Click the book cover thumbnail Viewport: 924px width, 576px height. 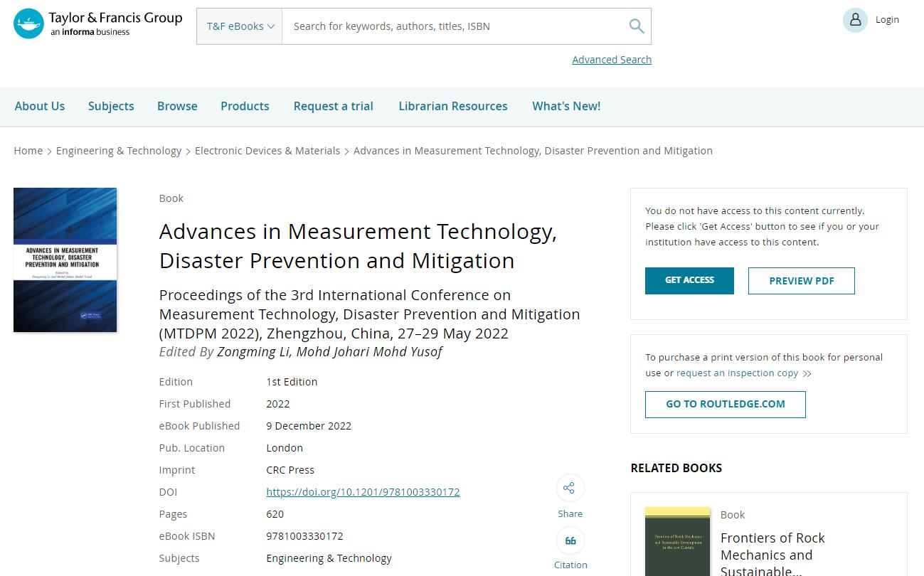pyautogui.click(x=65, y=260)
